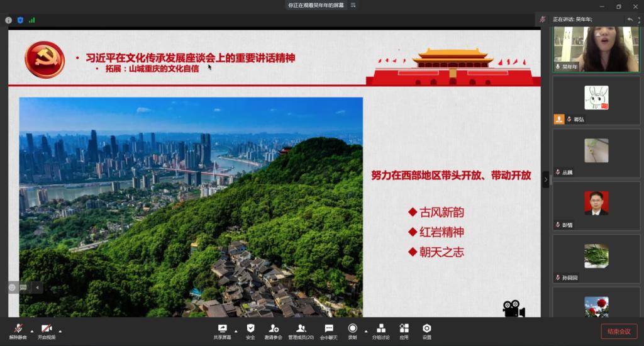Open the 会中聊天 chat window

coord(328,331)
